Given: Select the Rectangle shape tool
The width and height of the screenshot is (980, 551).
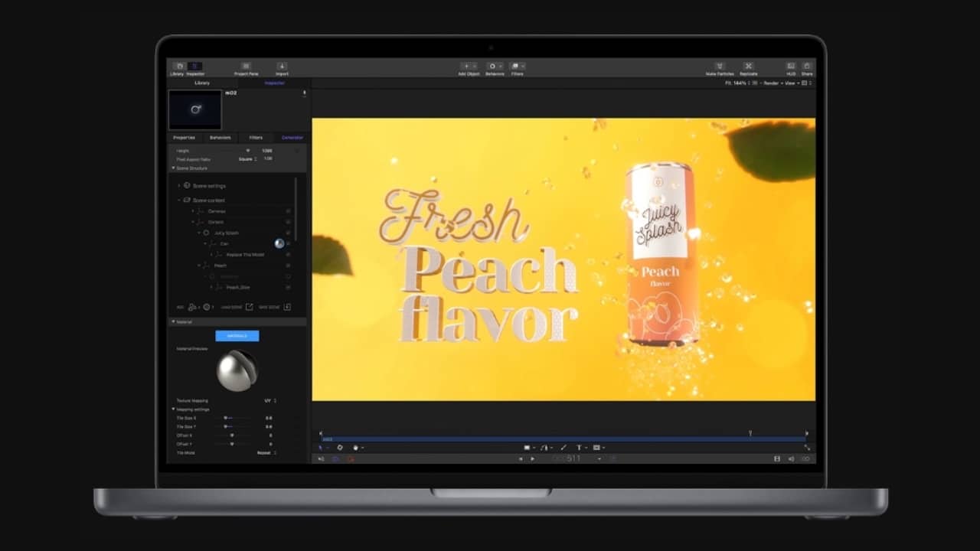Looking at the screenshot, I should coord(528,448).
